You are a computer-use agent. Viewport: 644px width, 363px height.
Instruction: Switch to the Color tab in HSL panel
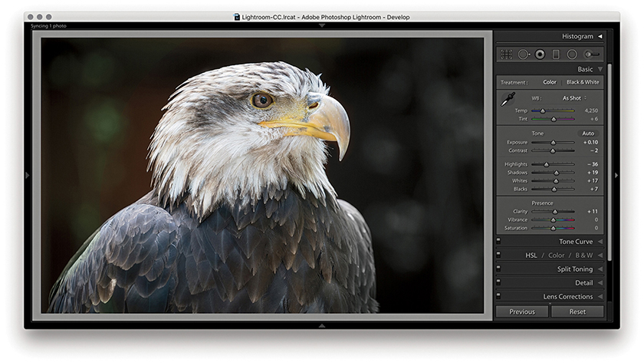(x=556, y=256)
